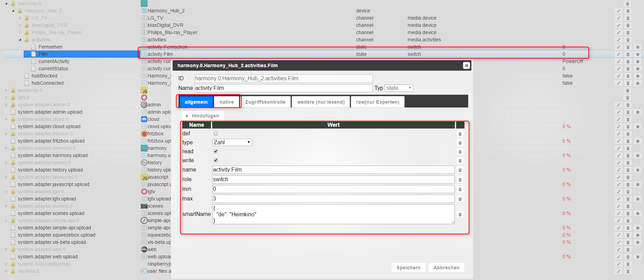The height and width of the screenshot is (280, 644).
Task: Cancel the dialog with Abbrechen
Action: [x=447, y=268]
